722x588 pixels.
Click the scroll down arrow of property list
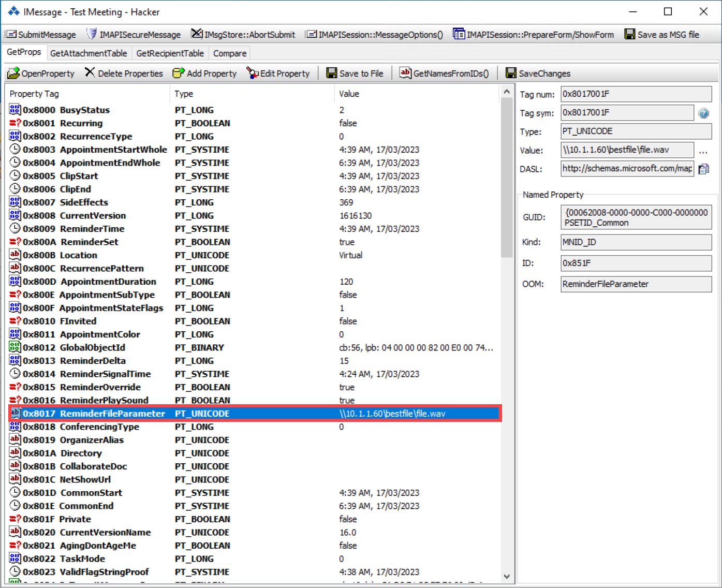tap(507, 576)
